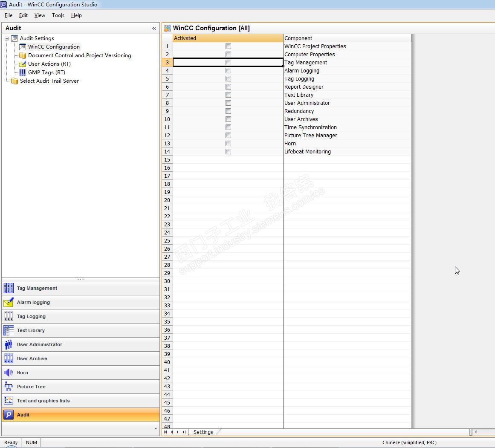This screenshot has width=495, height=448.
Task: Click the Picture Tree hierarchy icon
Action: point(9,387)
